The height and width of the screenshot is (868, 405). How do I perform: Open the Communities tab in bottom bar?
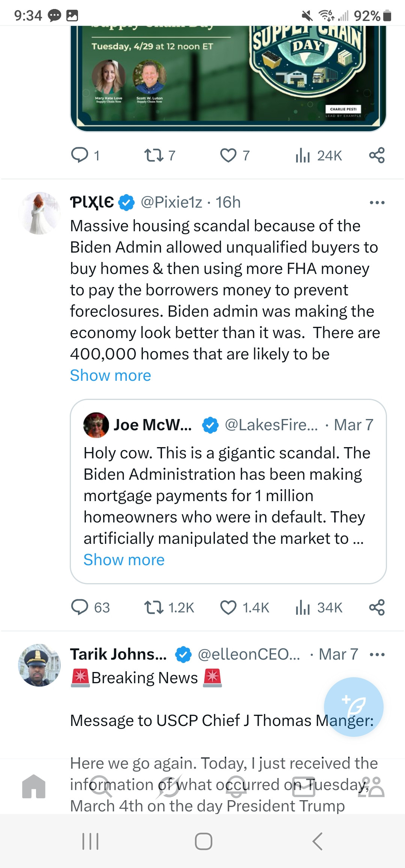point(371,786)
